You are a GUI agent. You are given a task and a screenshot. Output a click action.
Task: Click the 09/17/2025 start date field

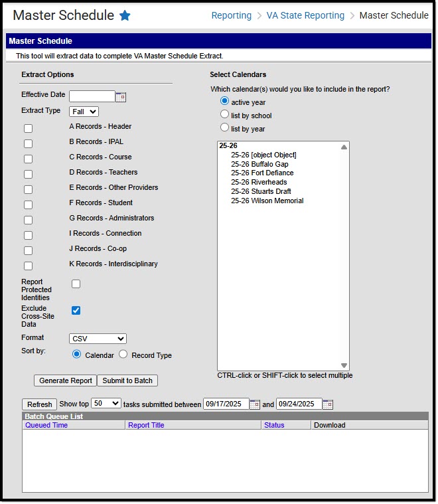[226, 404]
